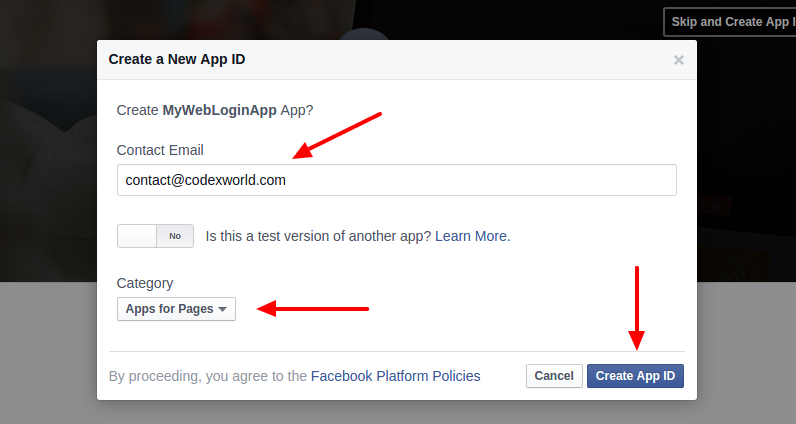Click the Category label above the dropdown
The height and width of the screenshot is (424, 796).
(x=145, y=283)
